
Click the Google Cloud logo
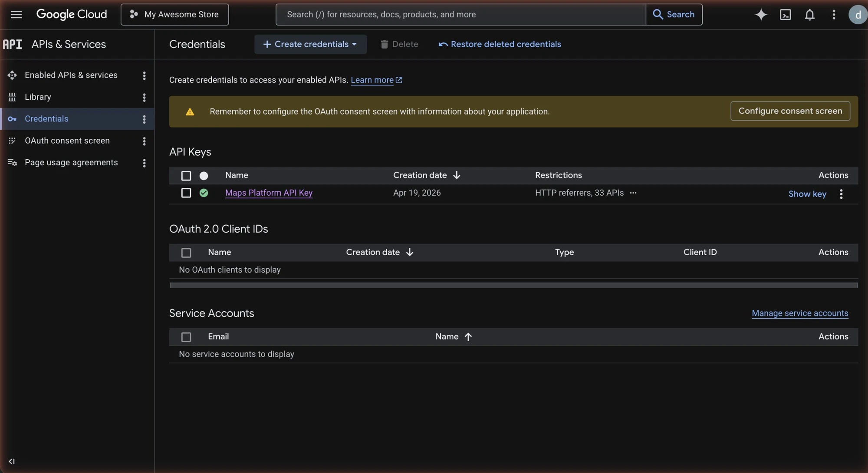pyautogui.click(x=72, y=14)
